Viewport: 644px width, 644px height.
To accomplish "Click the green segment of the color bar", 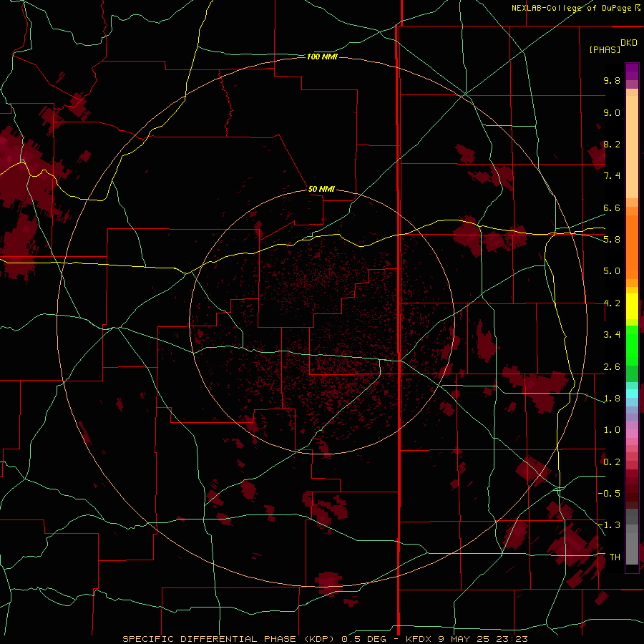I will 632,345.
